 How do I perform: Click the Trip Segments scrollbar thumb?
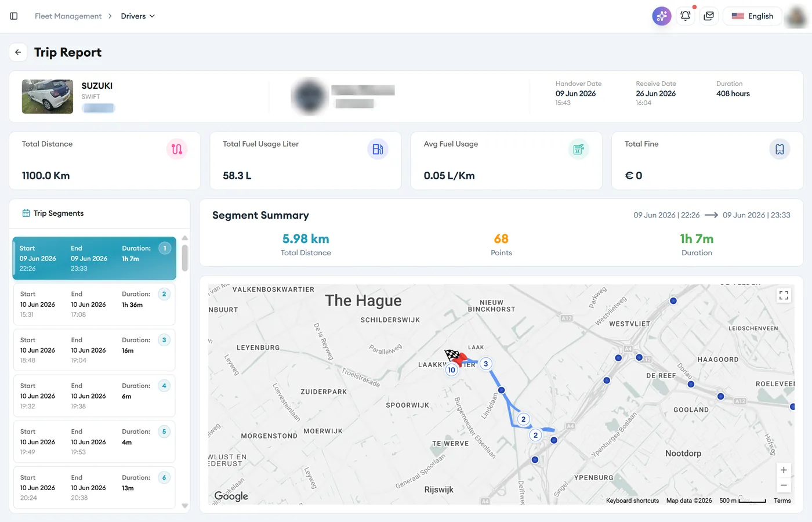pyautogui.click(x=185, y=258)
